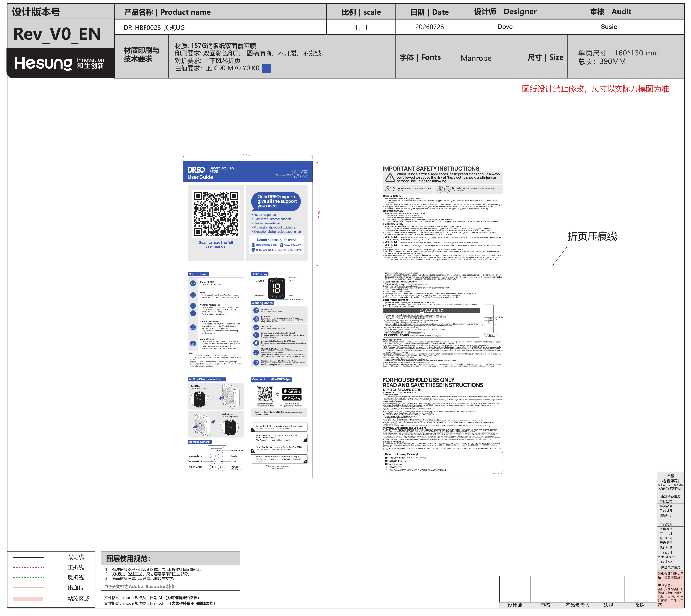Click the Breeze Assist Mode fan icon
The height and width of the screenshot is (616, 691).
click(x=256, y=363)
